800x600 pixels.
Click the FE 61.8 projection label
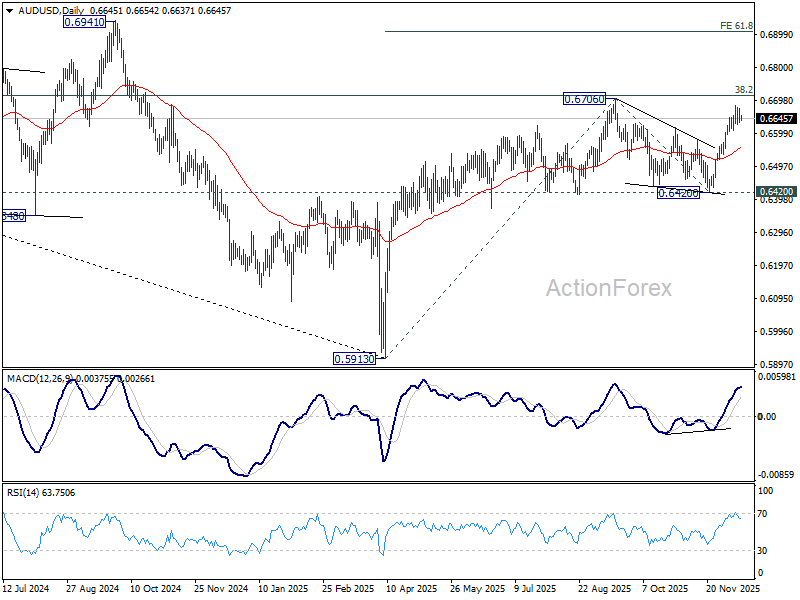pyautogui.click(x=736, y=26)
